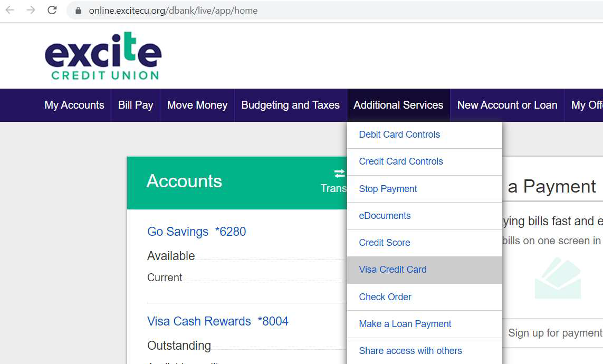Open eDocuments from dropdown
Image resolution: width=603 pixels, height=364 pixels.
pyautogui.click(x=425, y=216)
